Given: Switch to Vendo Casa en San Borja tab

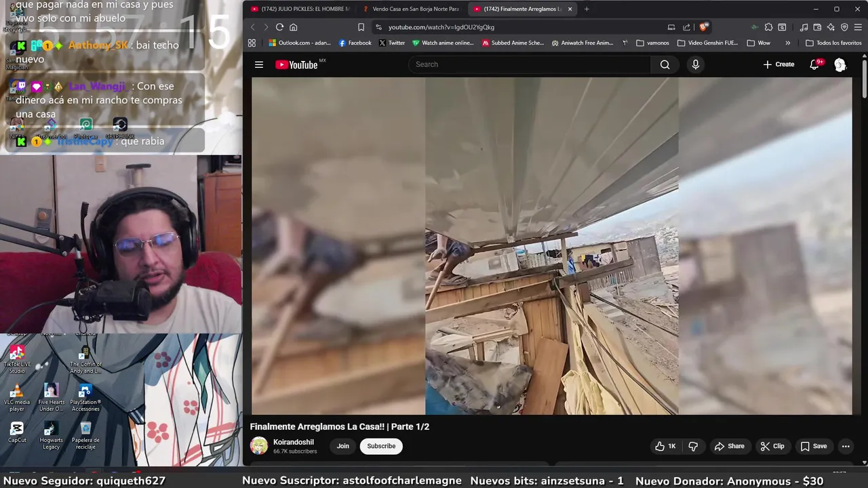Looking at the screenshot, I should pyautogui.click(x=411, y=9).
